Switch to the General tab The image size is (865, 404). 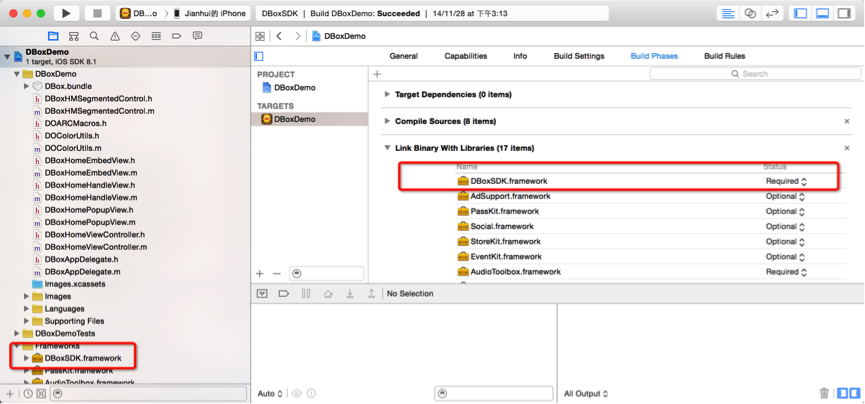(403, 56)
